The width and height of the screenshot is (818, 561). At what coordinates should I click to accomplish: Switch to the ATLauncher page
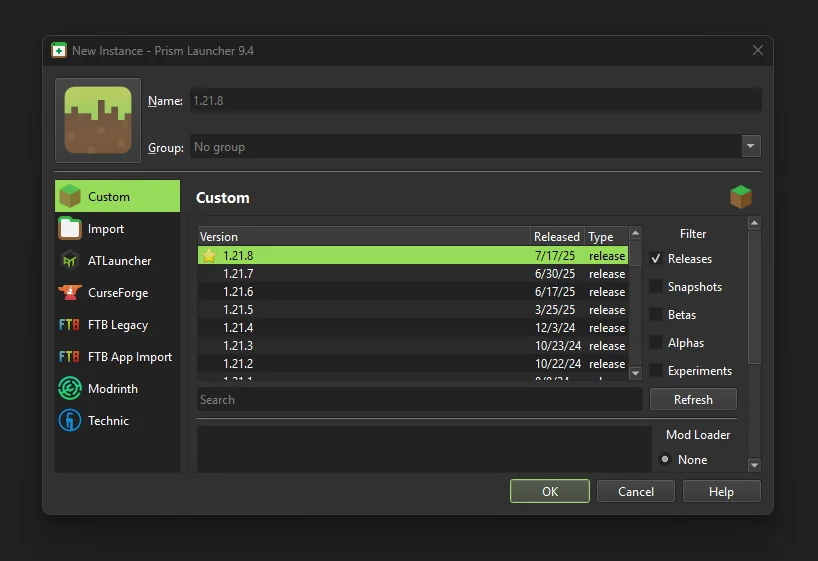pyautogui.click(x=117, y=260)
